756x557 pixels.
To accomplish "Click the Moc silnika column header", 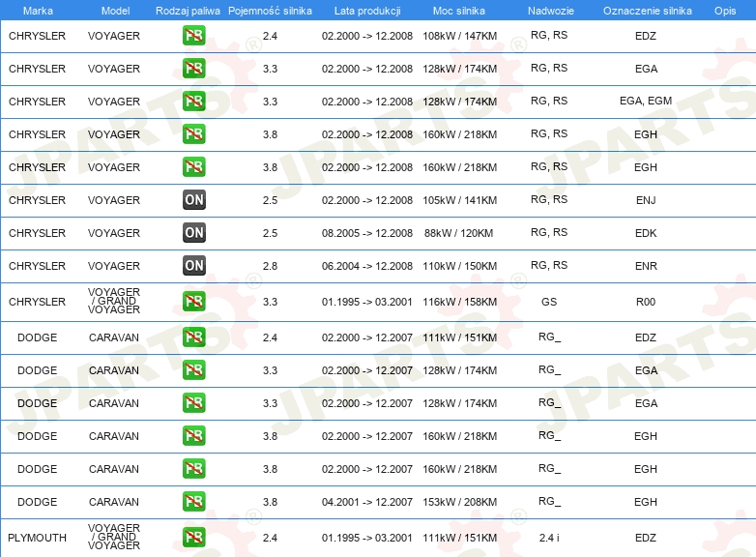I will pos(459,10).
